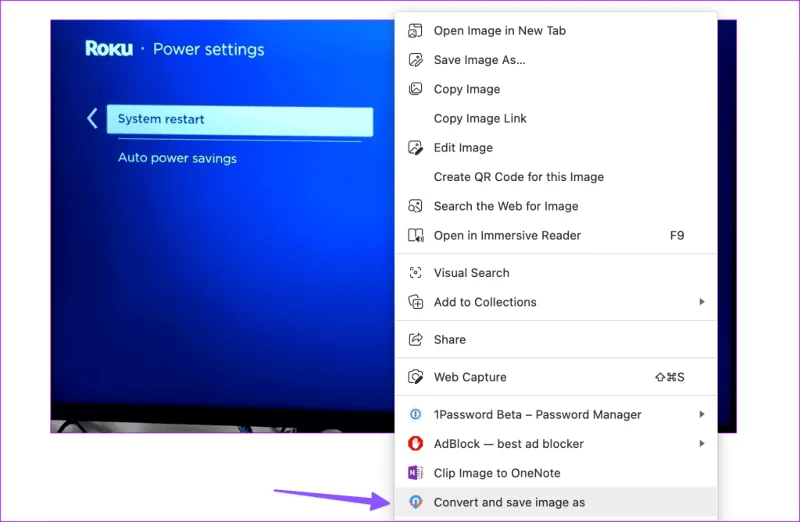Click the Edit Image pencil icon

click(415, 147)
